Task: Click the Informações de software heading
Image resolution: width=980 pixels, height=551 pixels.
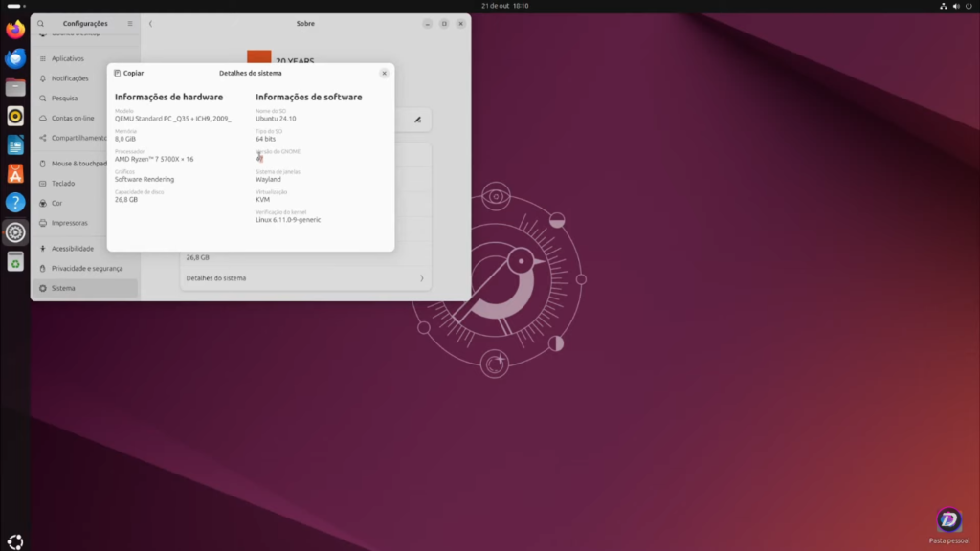Action: pyautogui.click(x=309, y=97)
